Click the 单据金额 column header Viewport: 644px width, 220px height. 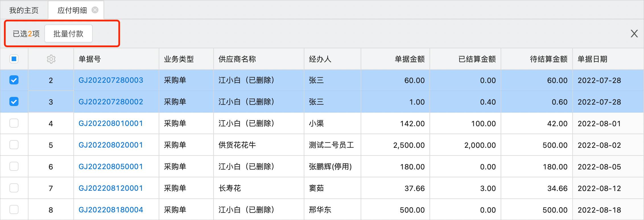pos(410,59)
